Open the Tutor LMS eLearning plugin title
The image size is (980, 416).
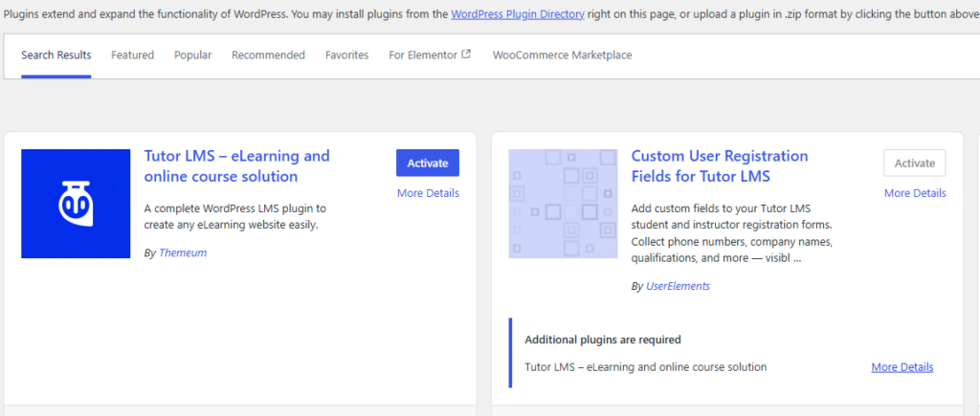pos(237,166)
